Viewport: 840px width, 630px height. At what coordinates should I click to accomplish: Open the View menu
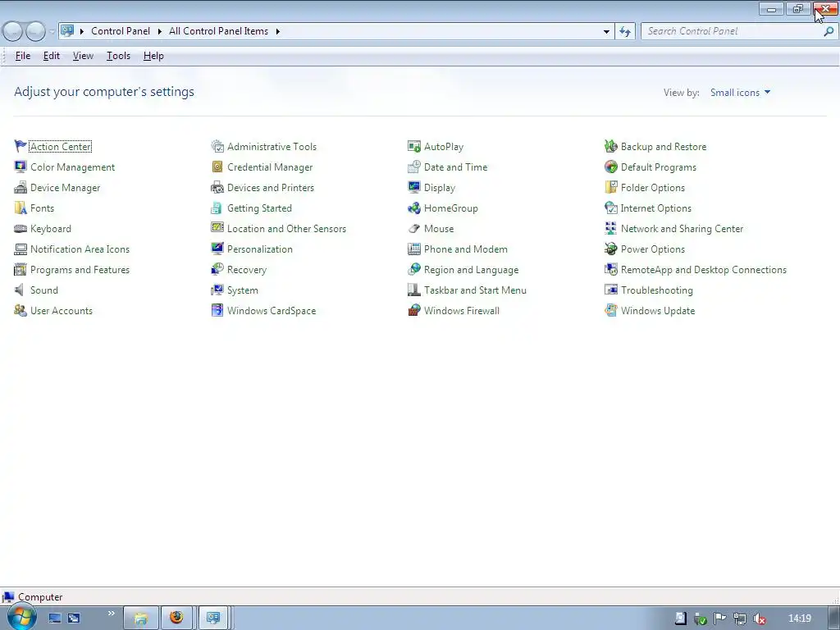[83, 56]
